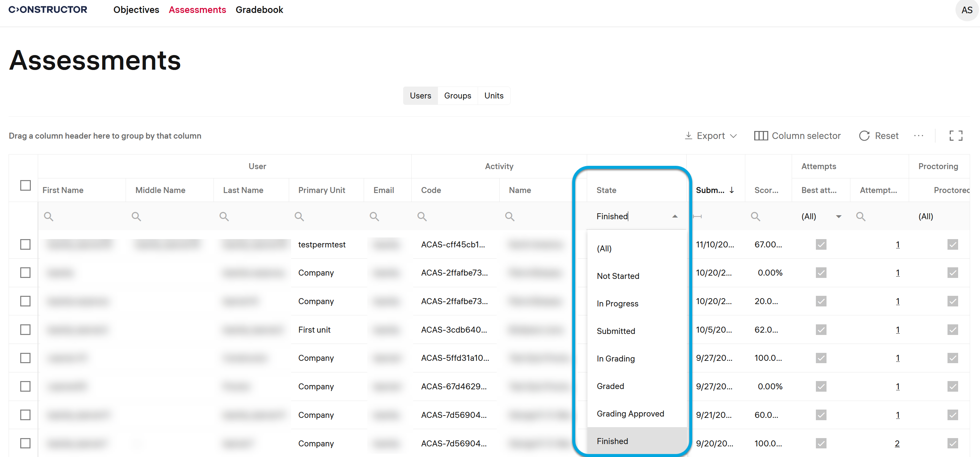This screenshot has width=980, height=457.
Task: Select the First unit row checkbox
Action: (26, 330)
